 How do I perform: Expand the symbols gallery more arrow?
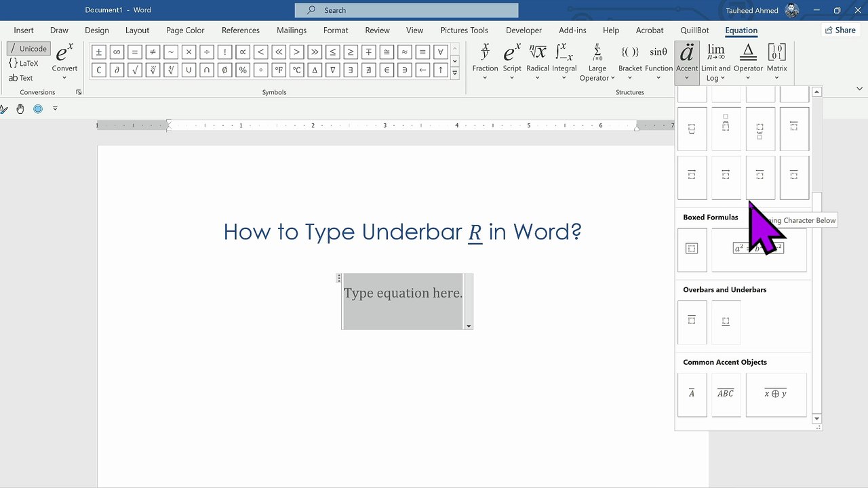(454, 73)
